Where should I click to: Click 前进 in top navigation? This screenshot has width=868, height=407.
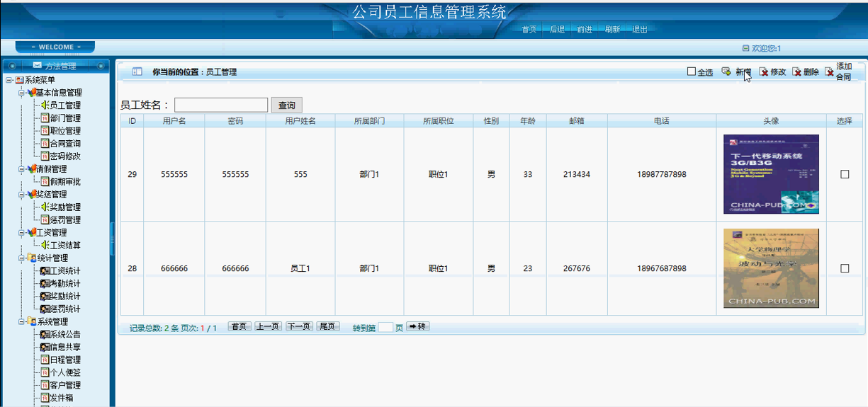click(x=585, y=30)
